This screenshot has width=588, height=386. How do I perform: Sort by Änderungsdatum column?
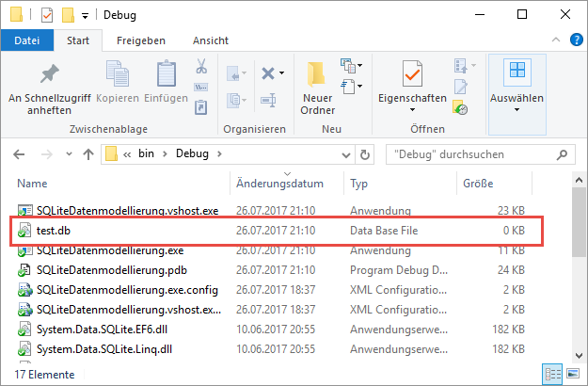coord(279,184)
